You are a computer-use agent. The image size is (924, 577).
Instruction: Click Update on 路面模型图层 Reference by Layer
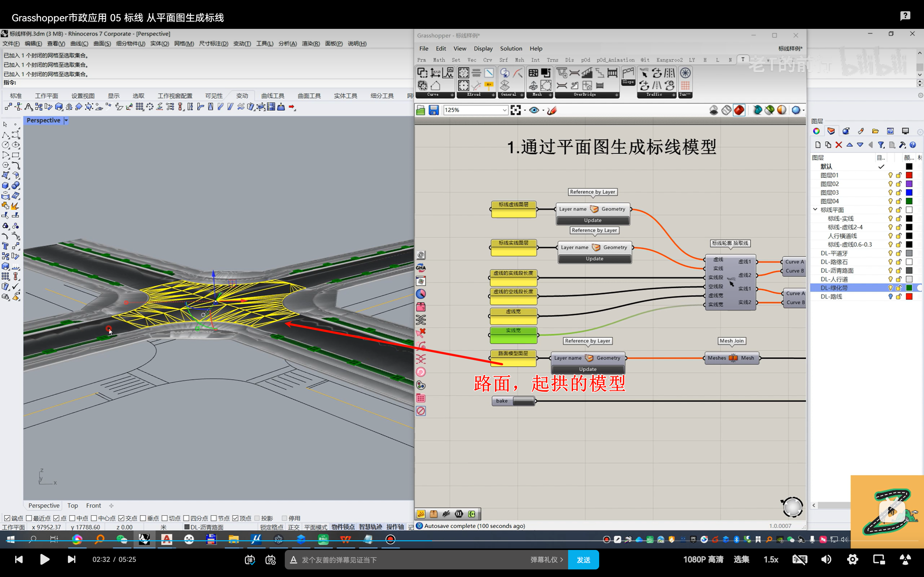[588, 369]
